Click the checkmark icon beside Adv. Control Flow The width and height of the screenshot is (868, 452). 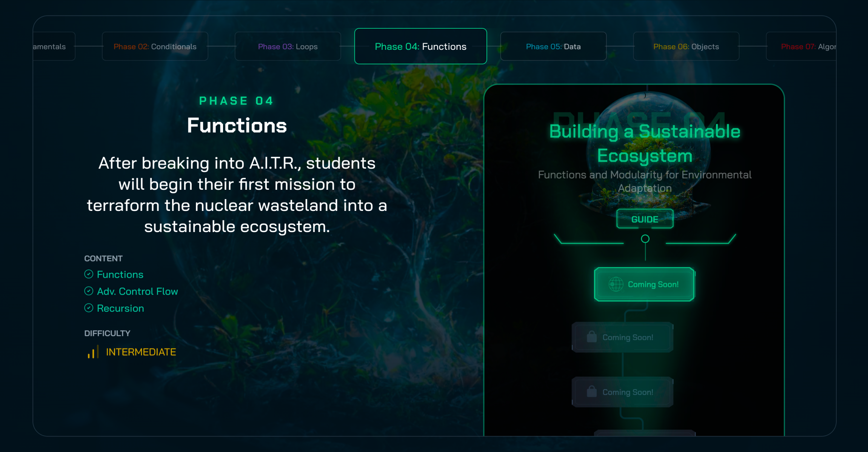[x=89, y=291]
